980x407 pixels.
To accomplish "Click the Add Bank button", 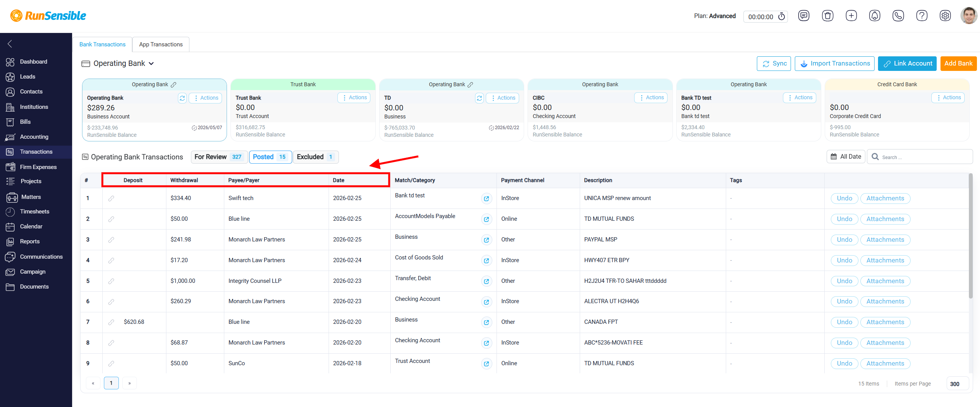I will click(x=959, y=64).
